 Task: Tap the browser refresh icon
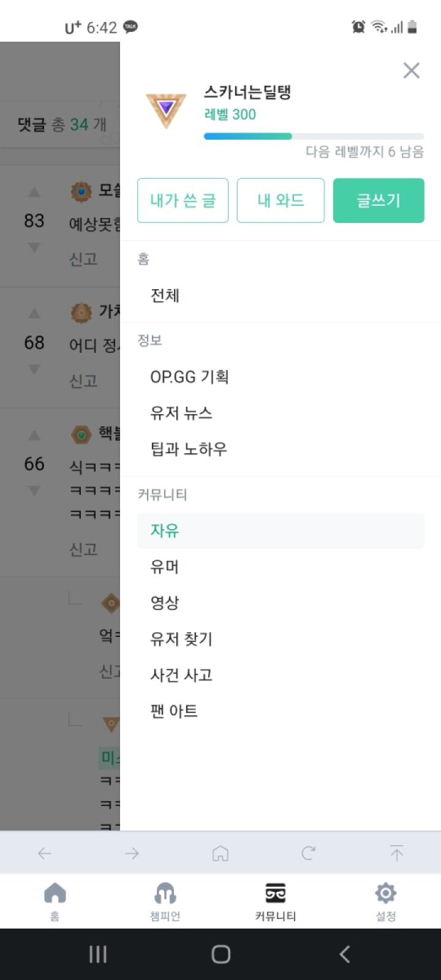[308, 853]
